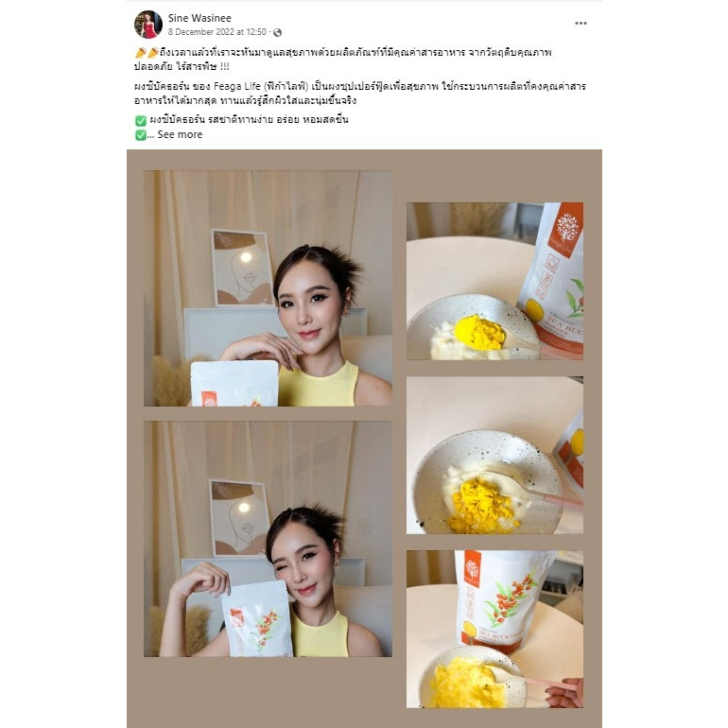Click the first party popper emoji
Image resolution: width=728 pixels, height=728 pixels.
[141, 52]
